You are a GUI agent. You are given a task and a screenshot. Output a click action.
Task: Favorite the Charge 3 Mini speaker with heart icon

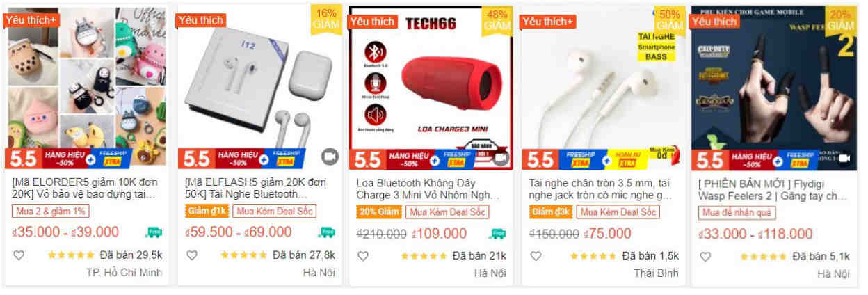click(363, 255)
